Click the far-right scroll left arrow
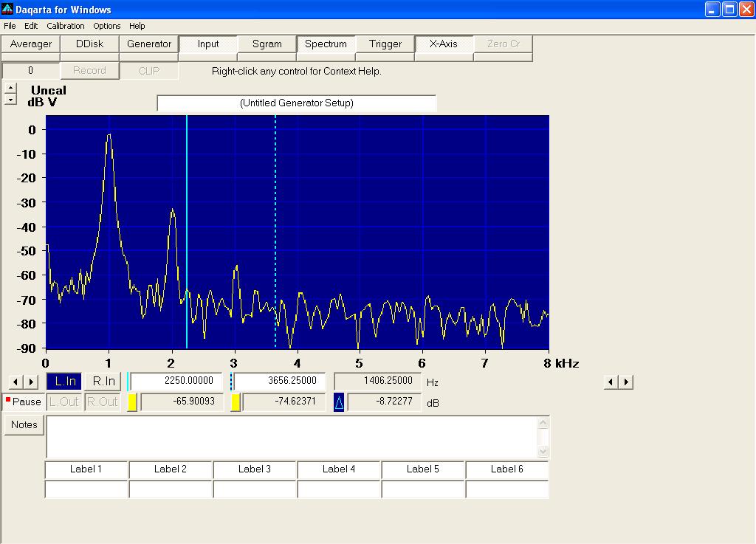756x544 pixels. [611, 382]
